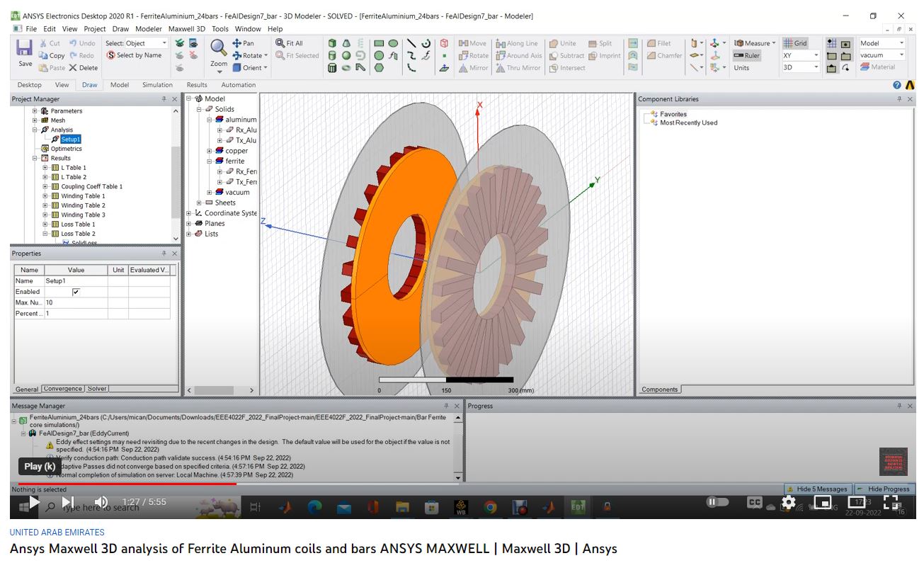This screenshot has height=563, width=924.
Task: Open the Rotate dropdown arrow
Action: point(266,56)
